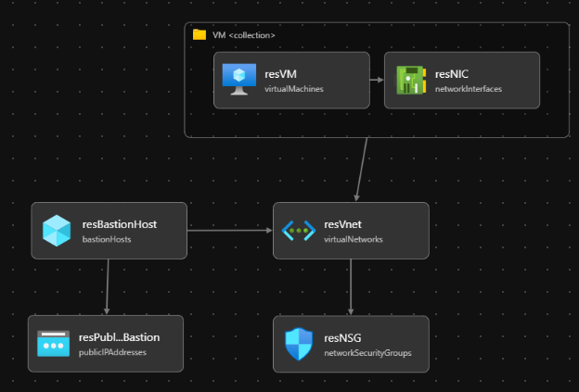Select the resVnet node title

click(x=342, y=224)
